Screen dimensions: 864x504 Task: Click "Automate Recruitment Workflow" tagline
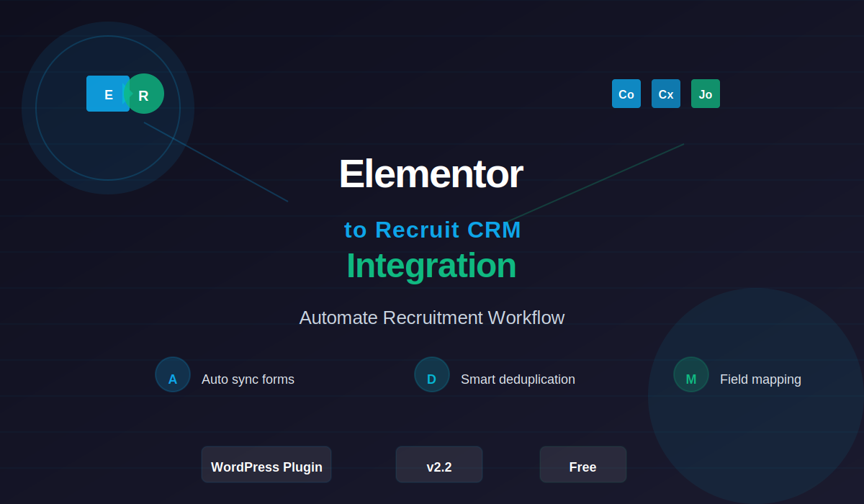click(x=432, y=318)
